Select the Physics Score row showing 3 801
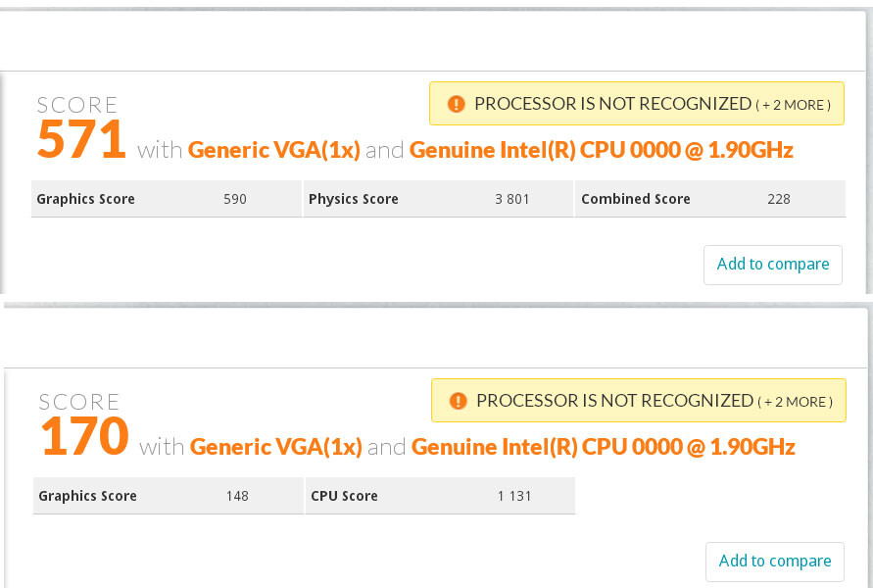This screenshot has height=588, width=873. 437,198
